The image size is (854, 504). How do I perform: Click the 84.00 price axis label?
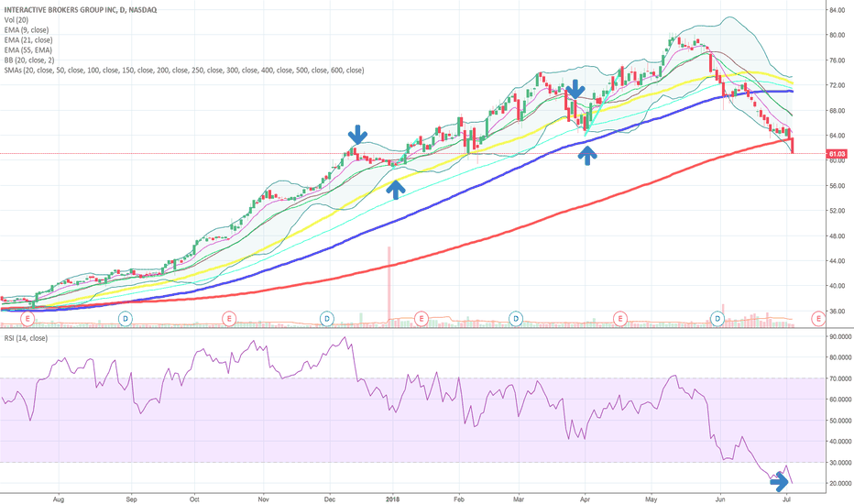836,10
